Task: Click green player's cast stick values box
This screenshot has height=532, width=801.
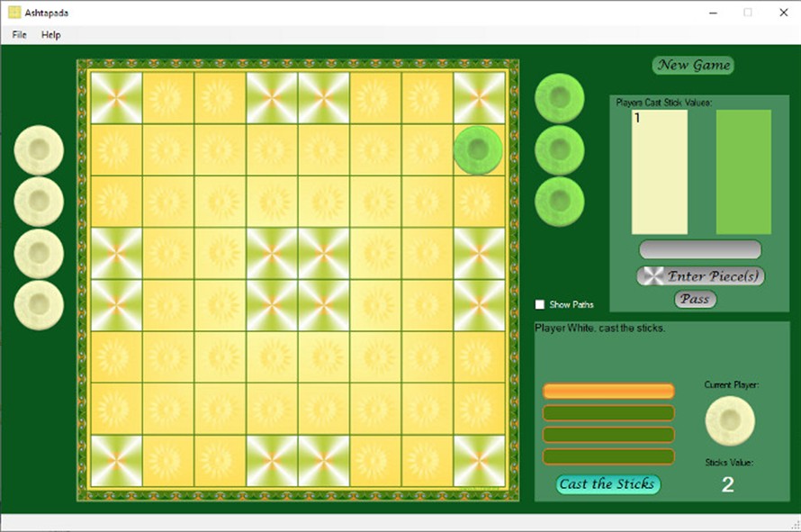Action: pos(743,172)
